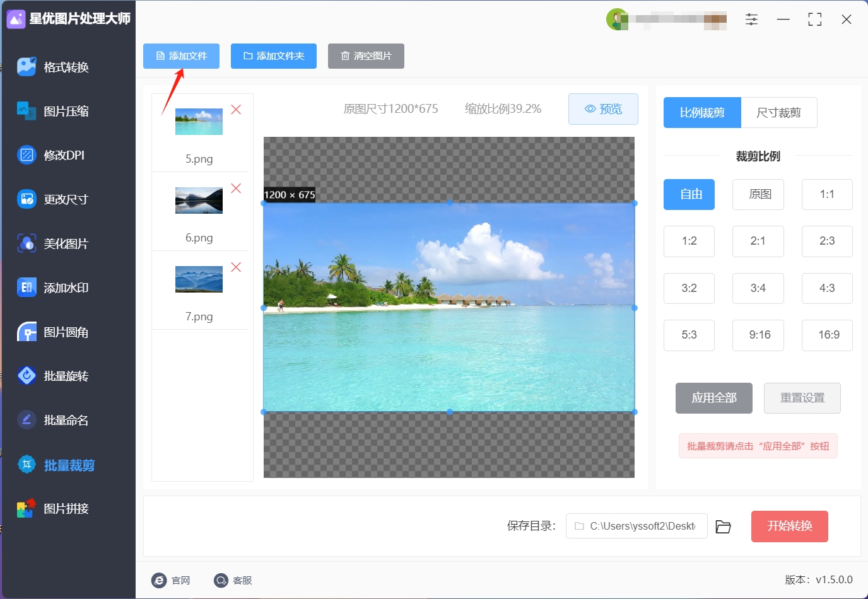Select the 2:1 crop ratio

coord(758,241)
